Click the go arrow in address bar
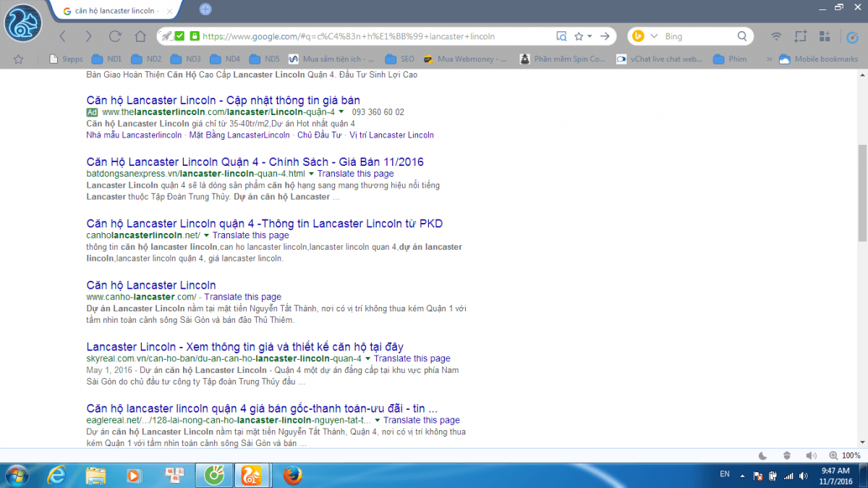868x488 pixels. pos(605,36)
